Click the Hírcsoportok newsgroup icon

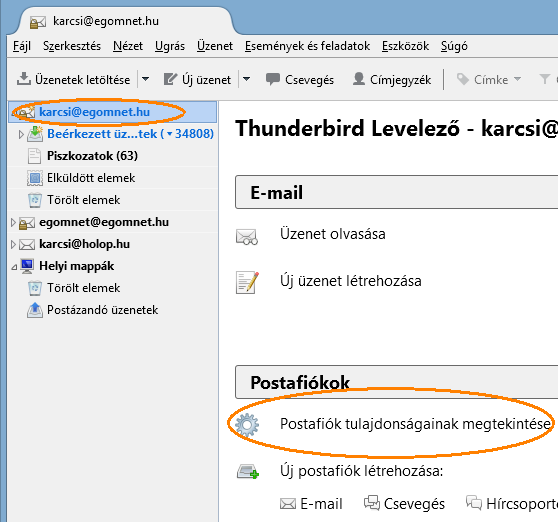[474, 503]
